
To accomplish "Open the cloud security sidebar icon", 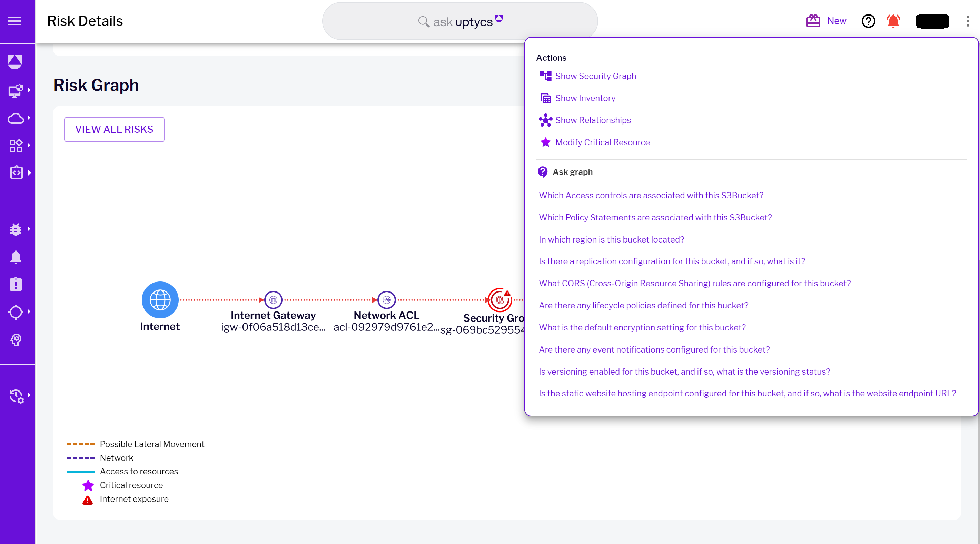I will (x=15, y=118).
